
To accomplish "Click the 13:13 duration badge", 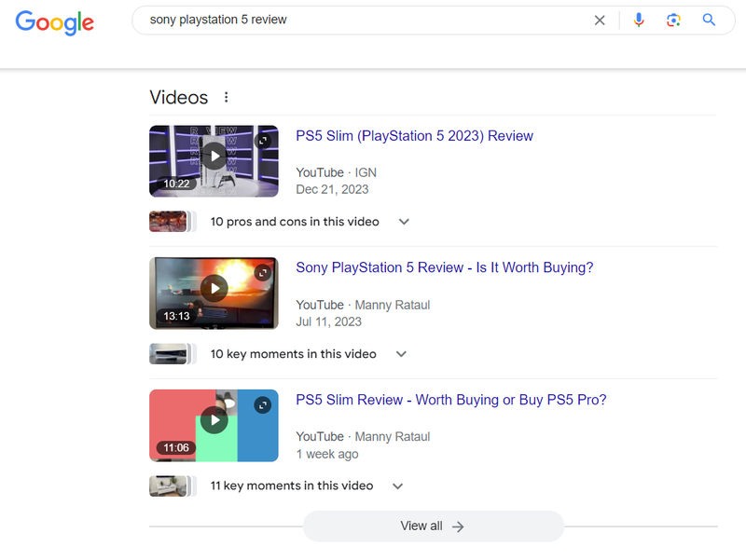I will coord(176,316).
